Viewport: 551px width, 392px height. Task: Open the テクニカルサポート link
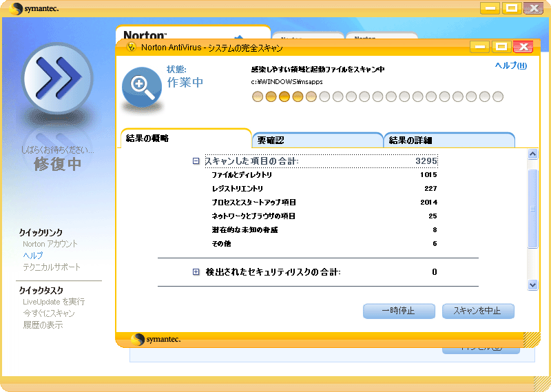click(52, 267)
